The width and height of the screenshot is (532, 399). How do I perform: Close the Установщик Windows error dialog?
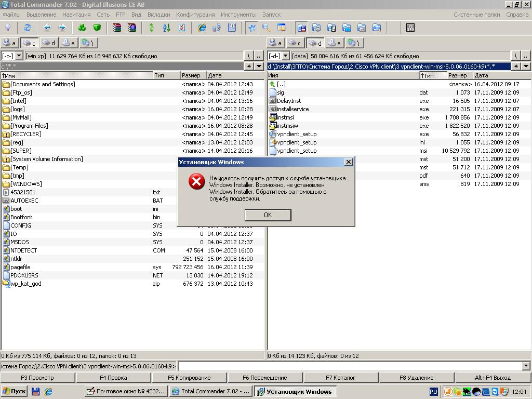349,162
